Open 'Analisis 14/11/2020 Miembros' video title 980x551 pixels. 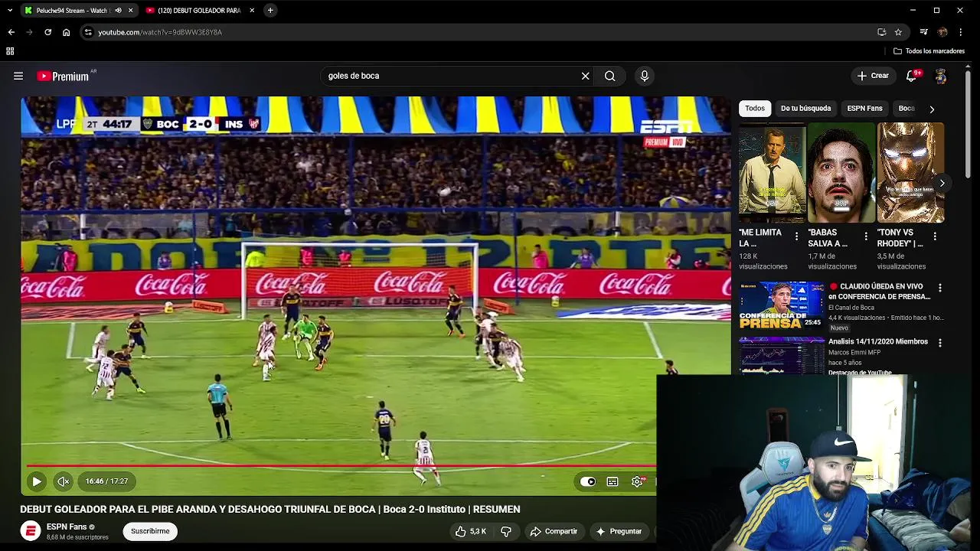(878, 341)
